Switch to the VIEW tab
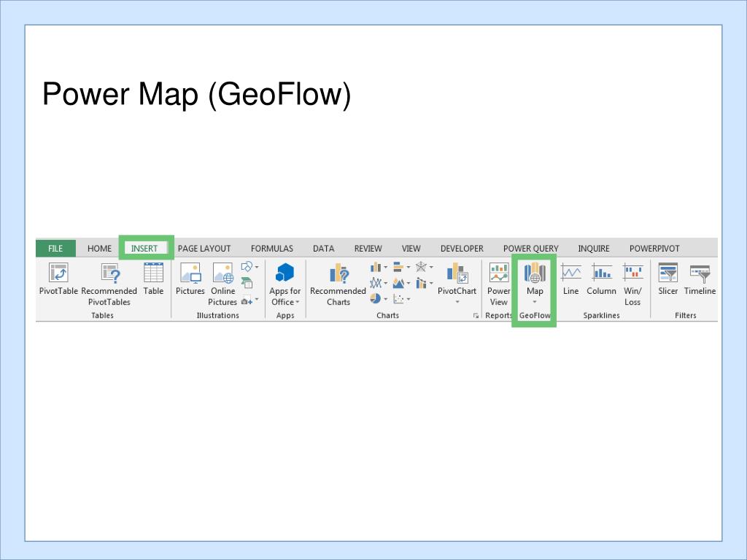 click(411, 249)
